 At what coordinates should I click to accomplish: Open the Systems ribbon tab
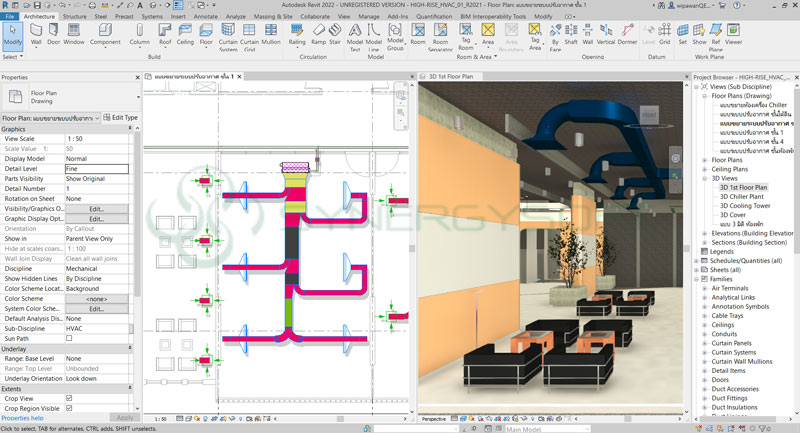tap(152, 17)
